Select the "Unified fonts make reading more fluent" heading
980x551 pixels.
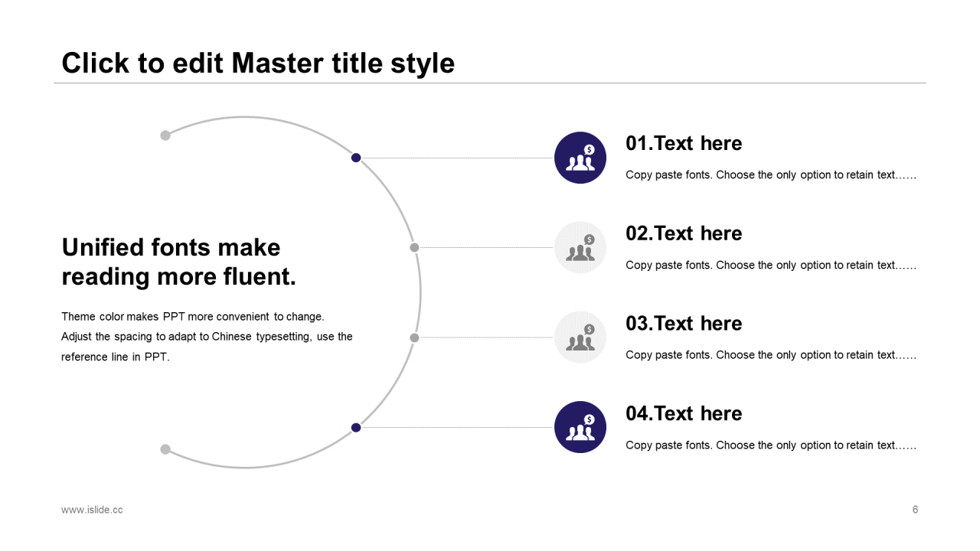[x=178, y=262]
